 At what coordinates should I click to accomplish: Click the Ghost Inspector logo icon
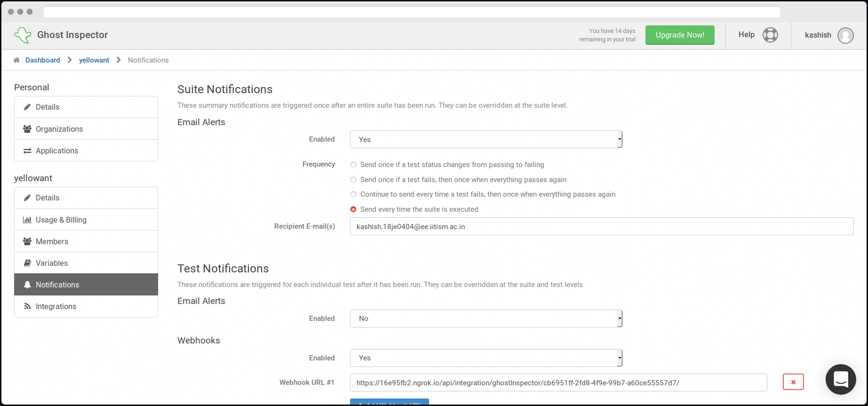23,35
